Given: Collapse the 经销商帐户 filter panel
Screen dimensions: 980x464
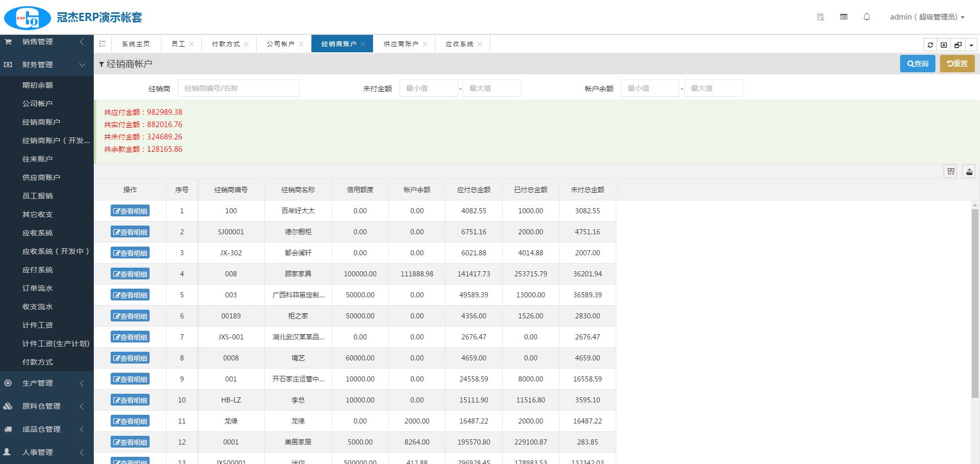Looking at the screenshot, I should click(101, 64).
